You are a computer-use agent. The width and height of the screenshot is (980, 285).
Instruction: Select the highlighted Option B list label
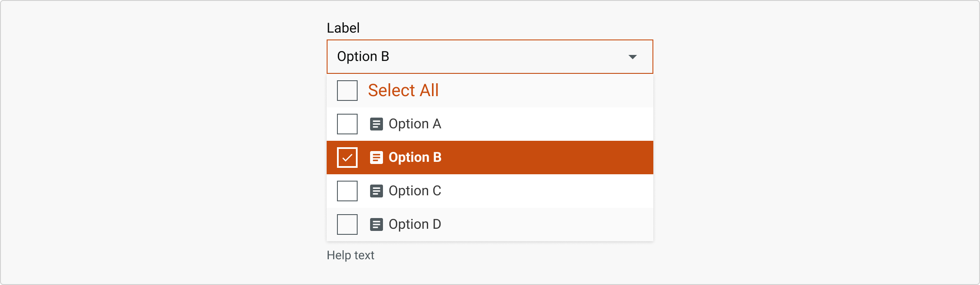point(415,158)
